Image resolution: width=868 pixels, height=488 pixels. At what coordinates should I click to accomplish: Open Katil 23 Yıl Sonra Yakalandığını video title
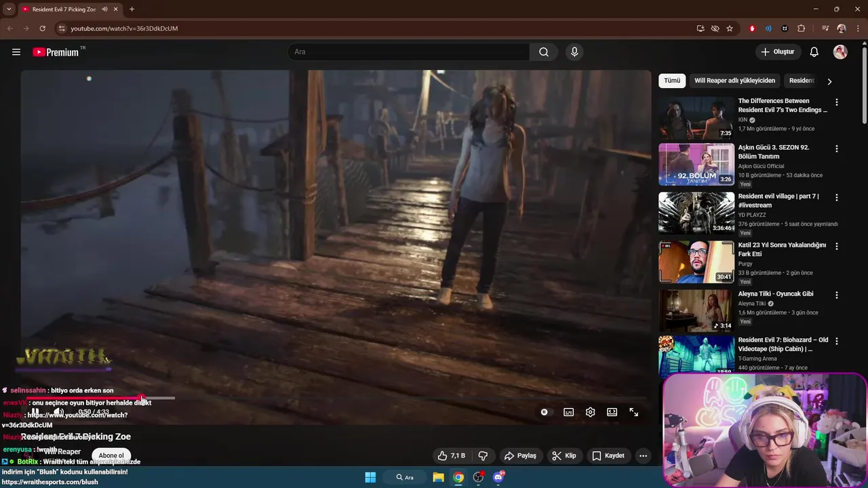point(782,249)
